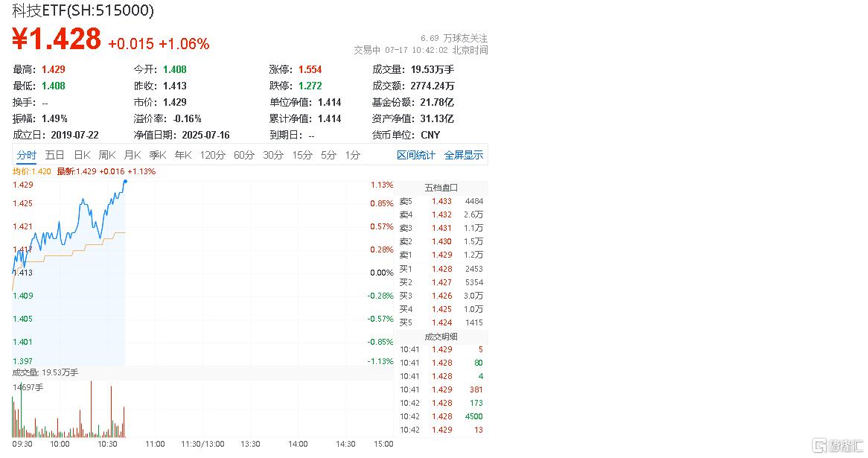Click the 今开 value 1.408
868x458 pixels.
point(174,69)
